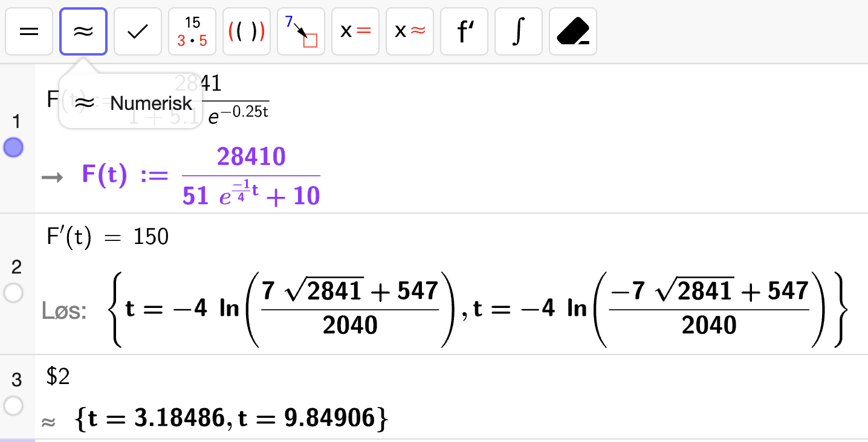Click the Factor tool (15 = 3·5)
This screenshot has height=442, width=868.
(192, 31)
